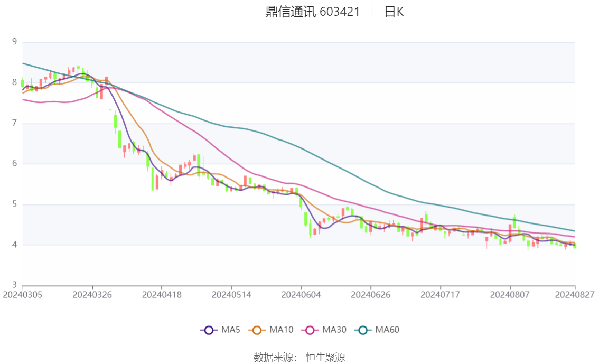Toggle the MA10 legend line
The height and width of the screenshot is (364, 599).
tap(271, 330)
